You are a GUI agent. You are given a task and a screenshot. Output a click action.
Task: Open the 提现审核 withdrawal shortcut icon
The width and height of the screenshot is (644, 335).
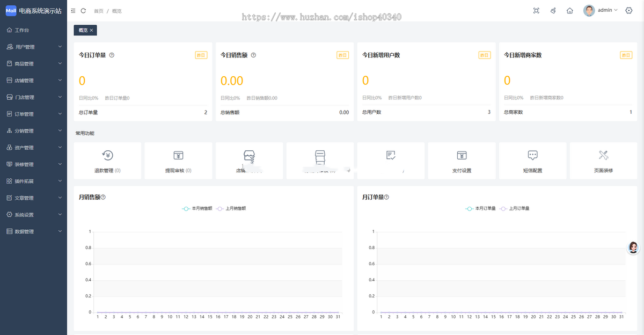pyautogui.click(x=178, y=156)
